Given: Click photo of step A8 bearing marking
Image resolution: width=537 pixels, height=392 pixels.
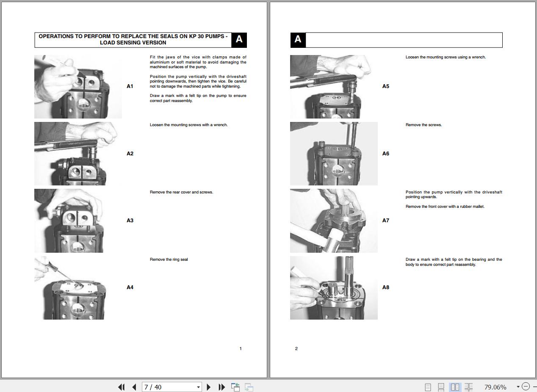Looking at the screenshot, I should point(334,288).
